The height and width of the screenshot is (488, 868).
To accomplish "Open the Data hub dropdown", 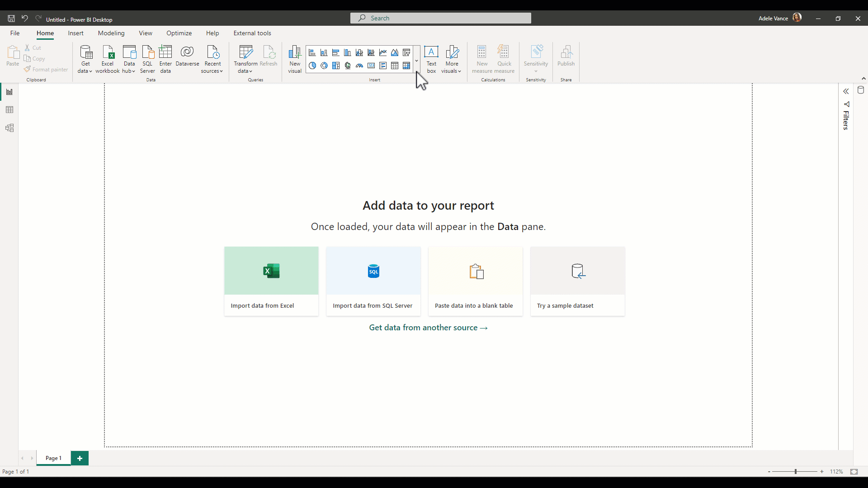I will point(129,59).
